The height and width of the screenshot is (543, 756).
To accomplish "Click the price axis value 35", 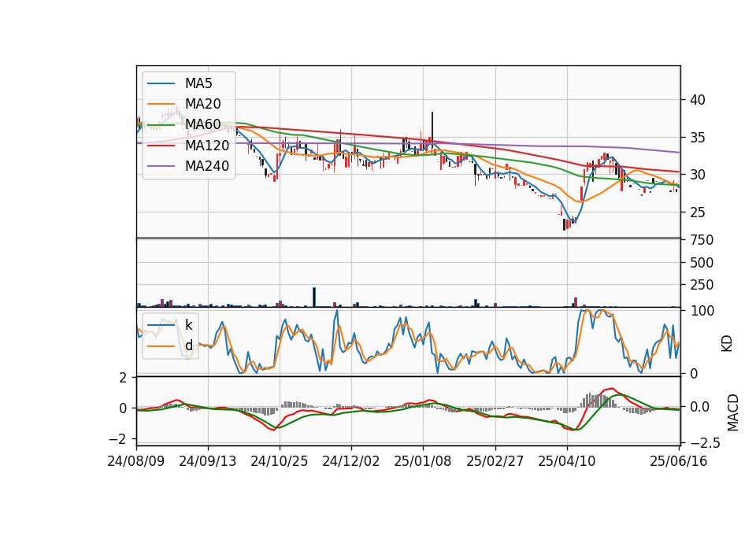I will point(698,138).
